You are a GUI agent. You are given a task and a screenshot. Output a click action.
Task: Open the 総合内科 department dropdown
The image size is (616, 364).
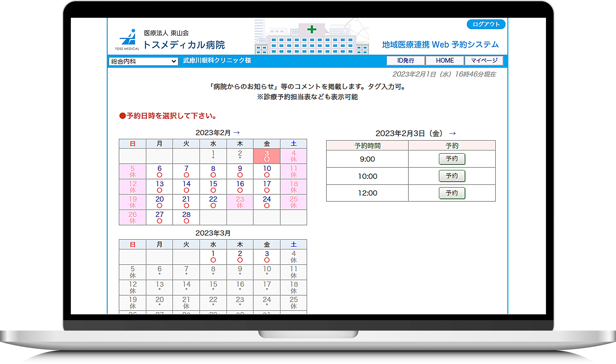pos(143,61)
